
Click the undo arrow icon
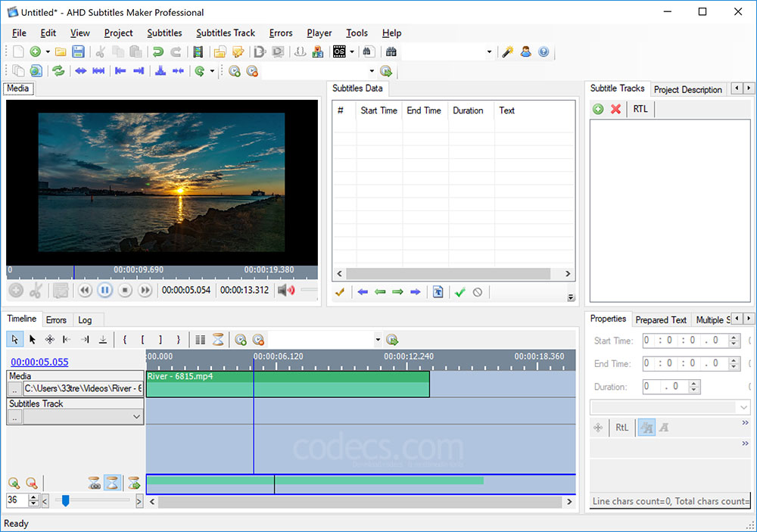(158, 51)
